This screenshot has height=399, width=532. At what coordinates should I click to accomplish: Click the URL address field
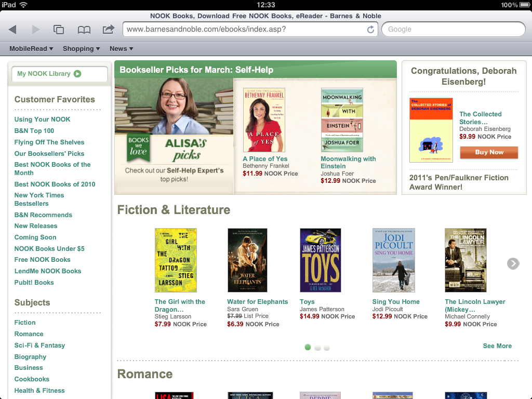[x=250, y=29]
